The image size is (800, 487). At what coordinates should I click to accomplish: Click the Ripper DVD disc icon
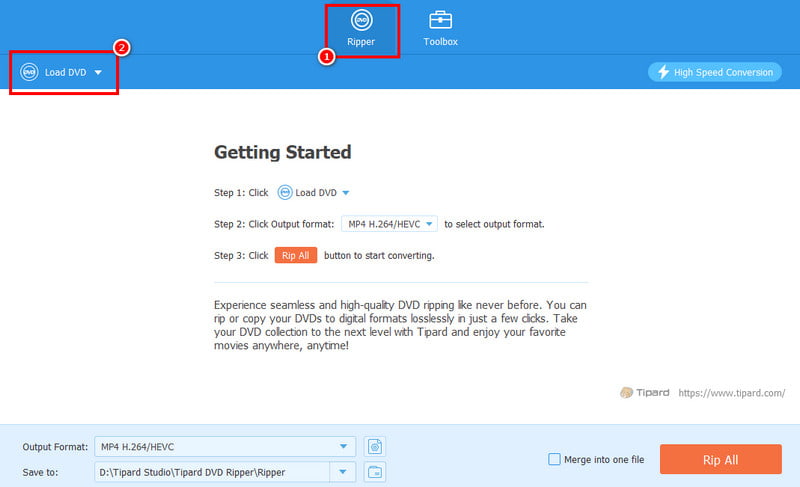click(362, 20)
